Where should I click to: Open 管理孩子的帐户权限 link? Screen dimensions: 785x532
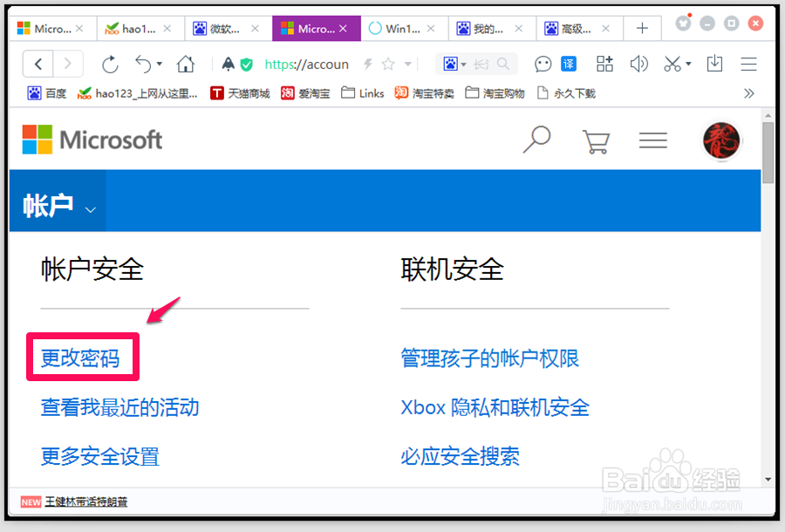(489, 358)
